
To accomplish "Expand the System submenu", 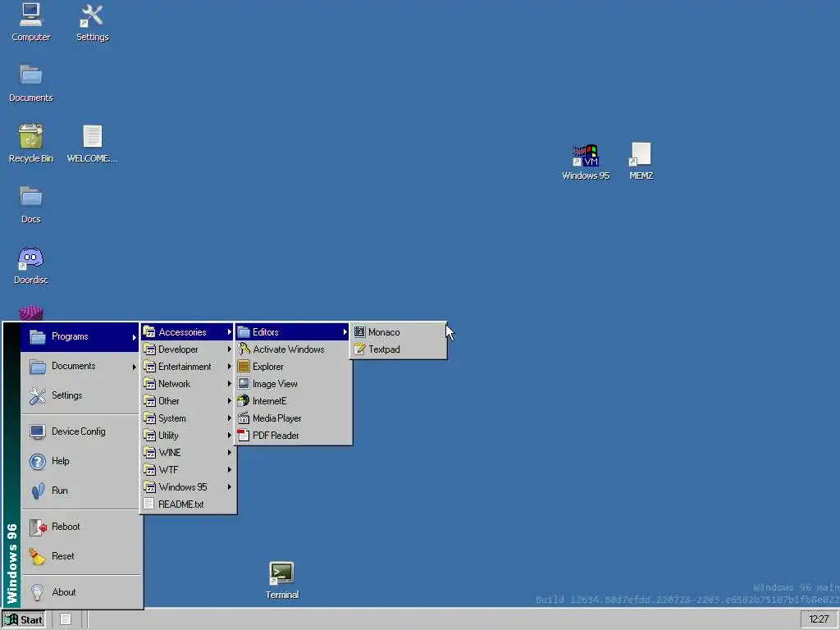I will click(188, 418).
